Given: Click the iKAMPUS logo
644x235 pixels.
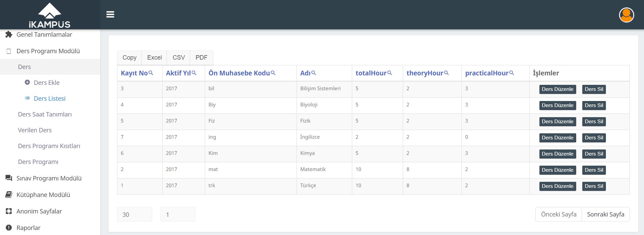Looking at the screenshot, I should 50,15.
